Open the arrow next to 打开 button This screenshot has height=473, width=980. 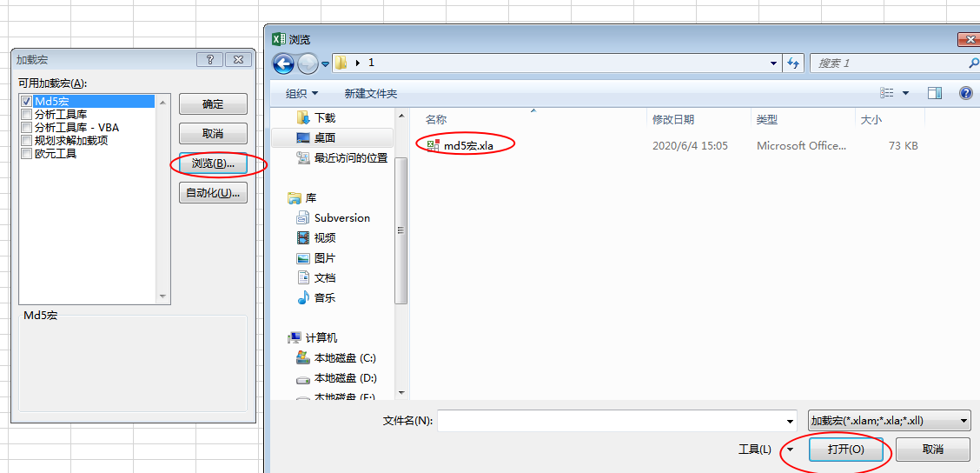pos(791,450)
